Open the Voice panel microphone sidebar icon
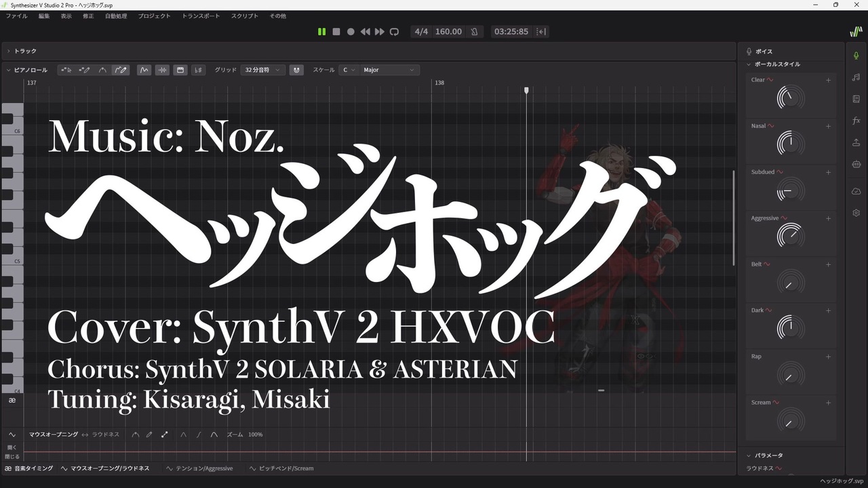The height and width of the screenshot is (488, 868). pos(856,56)
